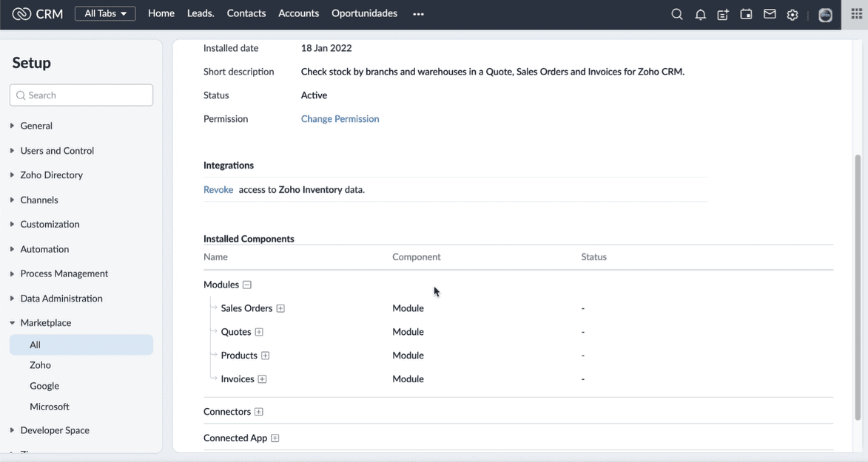Click the Setup search input field
Image resolution: width=868 pixels, height=462 pixels.
pyautogui.click(x=81, y=95)
